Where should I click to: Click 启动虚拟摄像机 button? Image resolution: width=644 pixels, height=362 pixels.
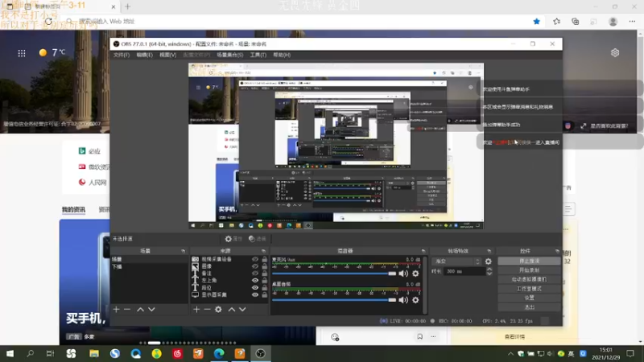[x=529, y=279]
